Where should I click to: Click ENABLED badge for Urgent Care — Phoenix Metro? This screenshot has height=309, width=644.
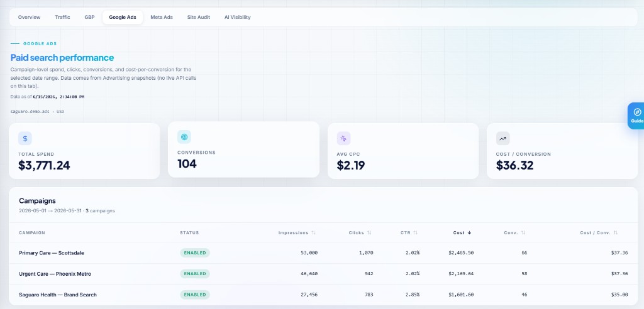coord(195,274)
